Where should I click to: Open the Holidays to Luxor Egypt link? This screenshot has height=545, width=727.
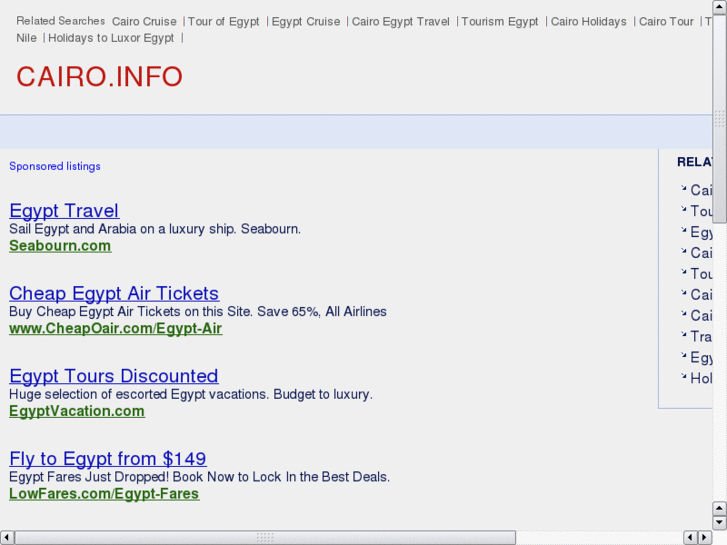111,38
